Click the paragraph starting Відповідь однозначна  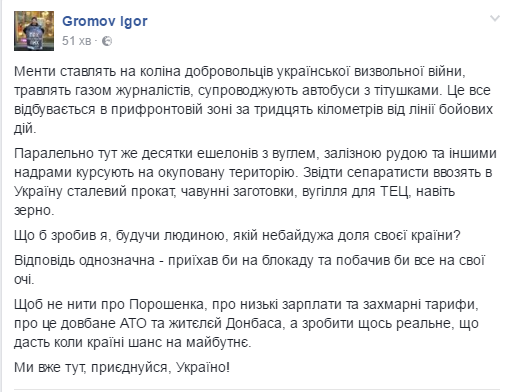click(x=249, y=269)
